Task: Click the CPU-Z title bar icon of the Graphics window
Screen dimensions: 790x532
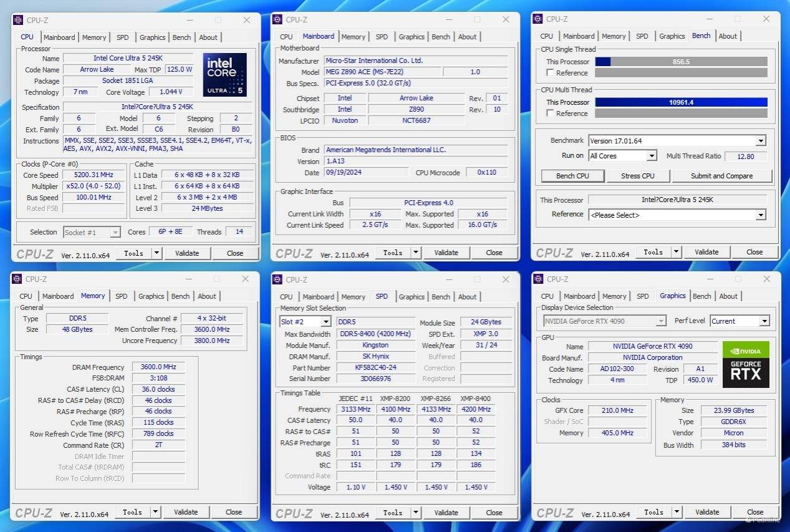Action: pos(537,279)
